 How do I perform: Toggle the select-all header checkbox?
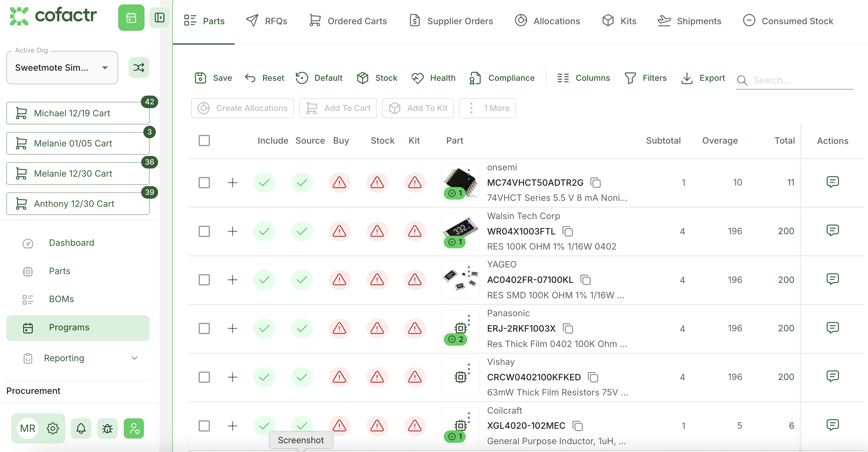(x=204, y=141)
